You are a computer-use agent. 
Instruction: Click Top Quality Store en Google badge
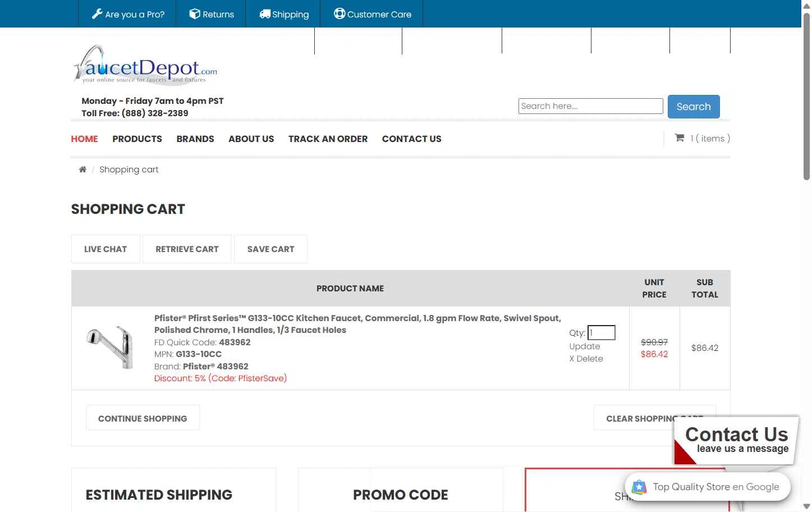[x=708, y=487]
